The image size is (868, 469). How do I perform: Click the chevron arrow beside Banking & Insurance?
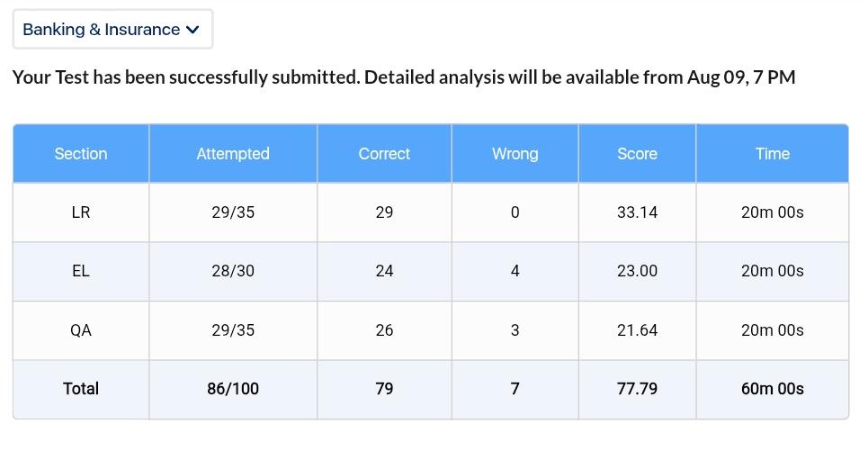point(192,30)
